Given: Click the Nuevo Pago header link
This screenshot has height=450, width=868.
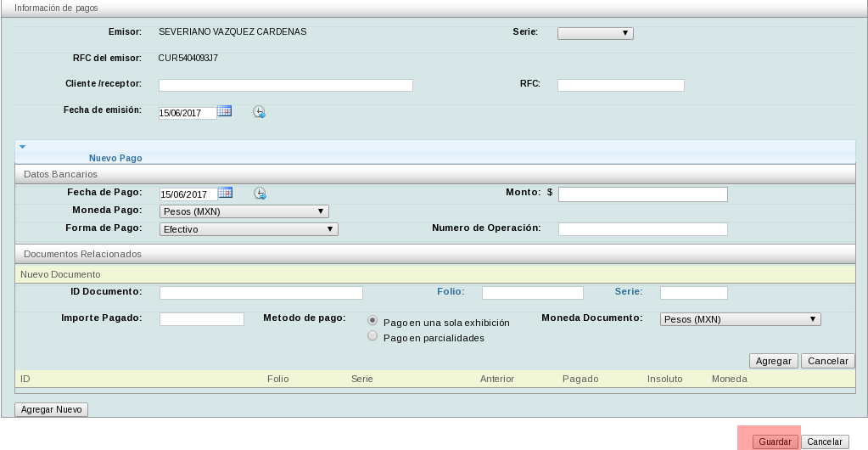Looking at the screenshot, I should click(115, 158).
